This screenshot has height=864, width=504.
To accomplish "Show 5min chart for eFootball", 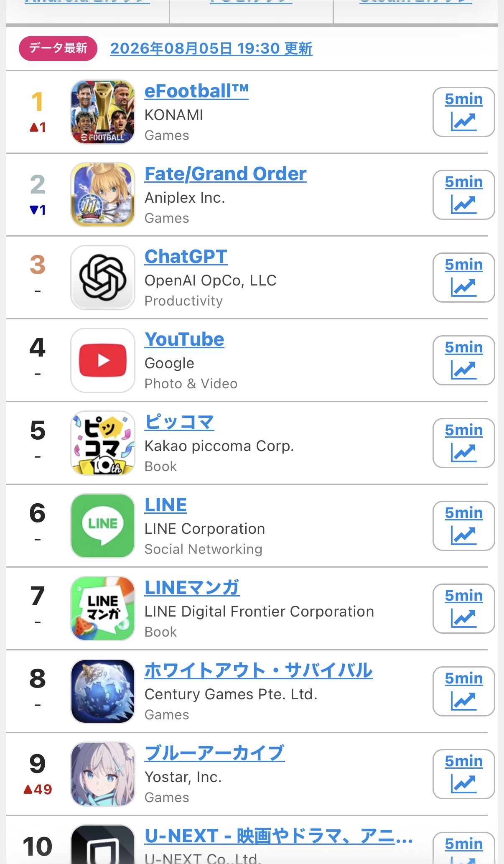I will click(x=464, y=112).
